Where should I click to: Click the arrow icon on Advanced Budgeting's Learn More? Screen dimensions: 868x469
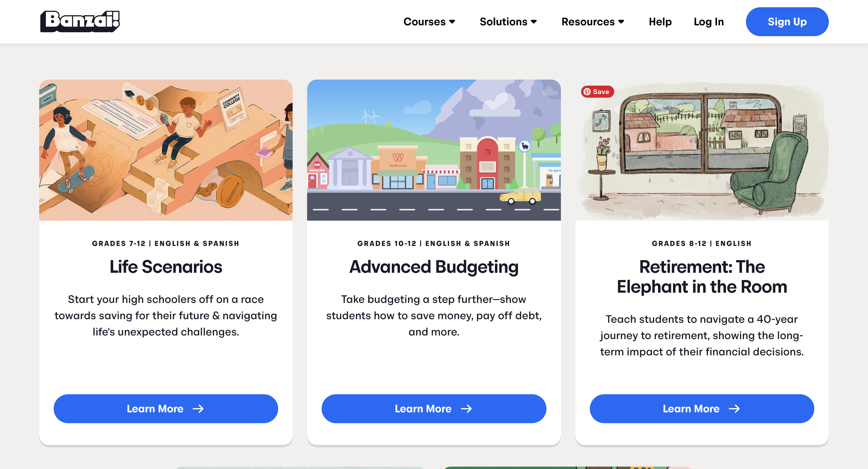tap(466, 409)
